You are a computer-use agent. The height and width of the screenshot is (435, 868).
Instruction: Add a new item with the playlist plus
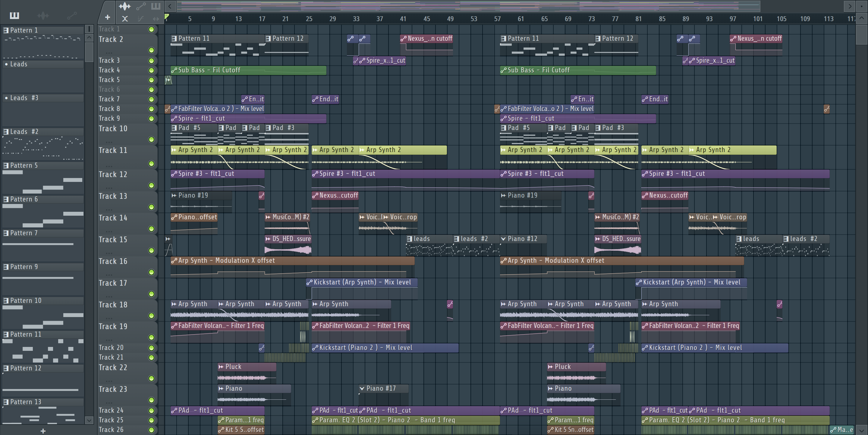[108, 17]
